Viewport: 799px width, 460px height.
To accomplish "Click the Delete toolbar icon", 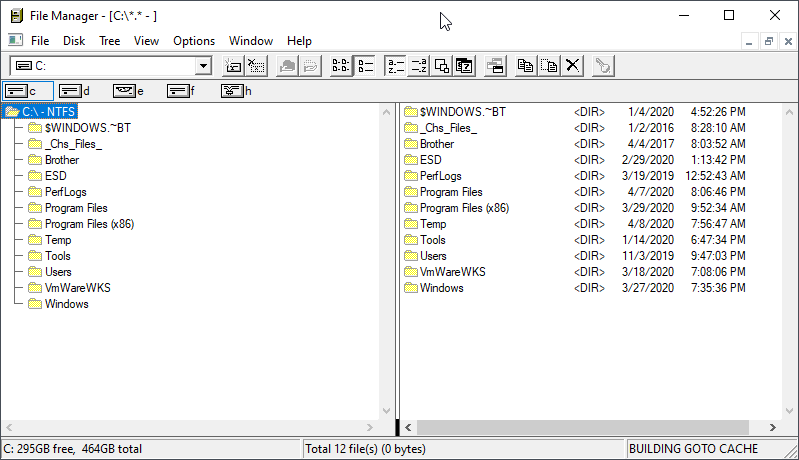I will 572,66.
